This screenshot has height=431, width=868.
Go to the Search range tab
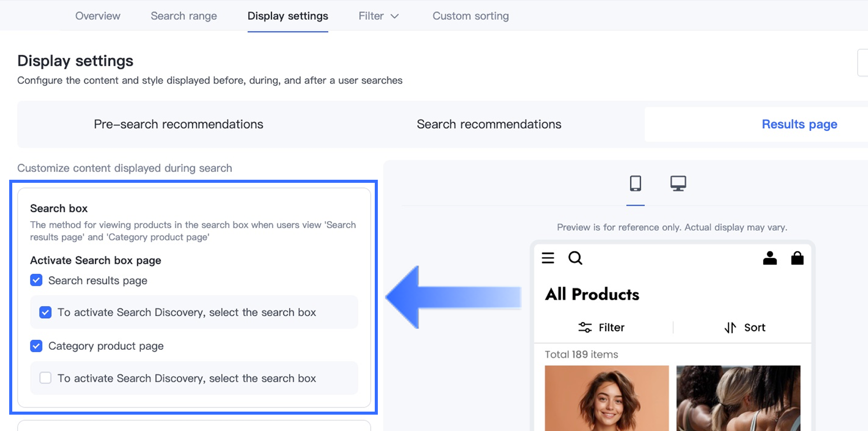click(184, 16)
